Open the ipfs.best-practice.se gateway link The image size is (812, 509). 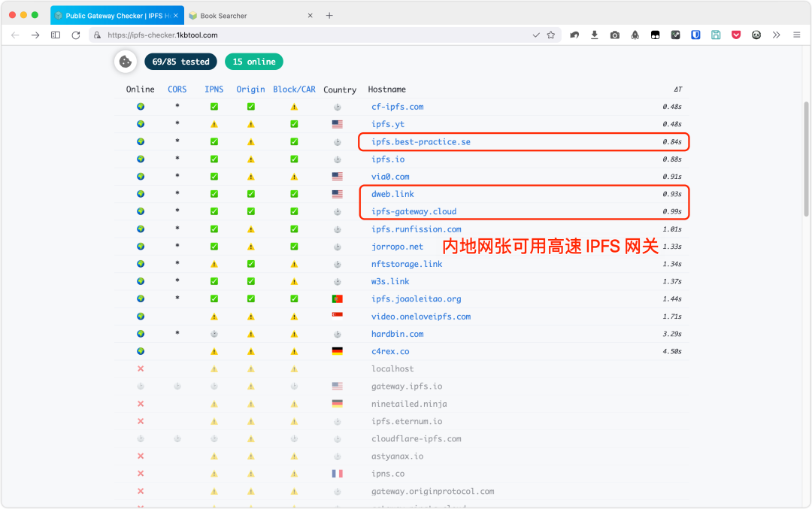[x=420, y=141]
